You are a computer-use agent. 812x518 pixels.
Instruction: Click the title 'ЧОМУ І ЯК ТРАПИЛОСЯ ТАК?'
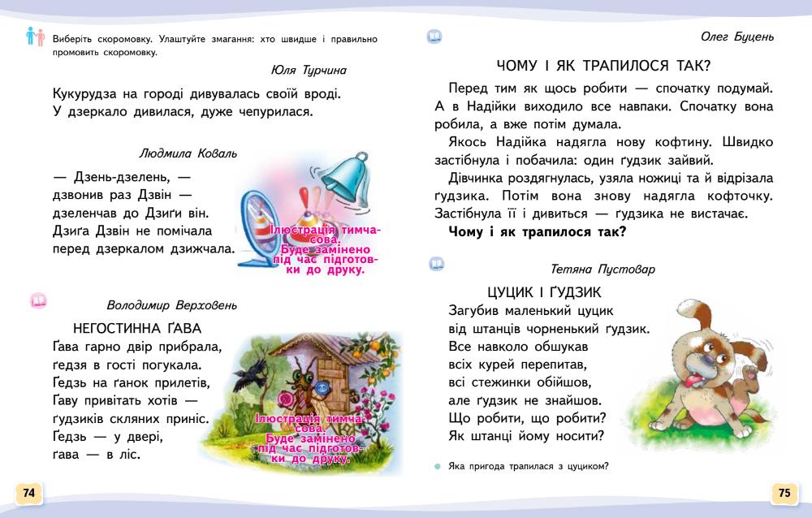(604, 66)
